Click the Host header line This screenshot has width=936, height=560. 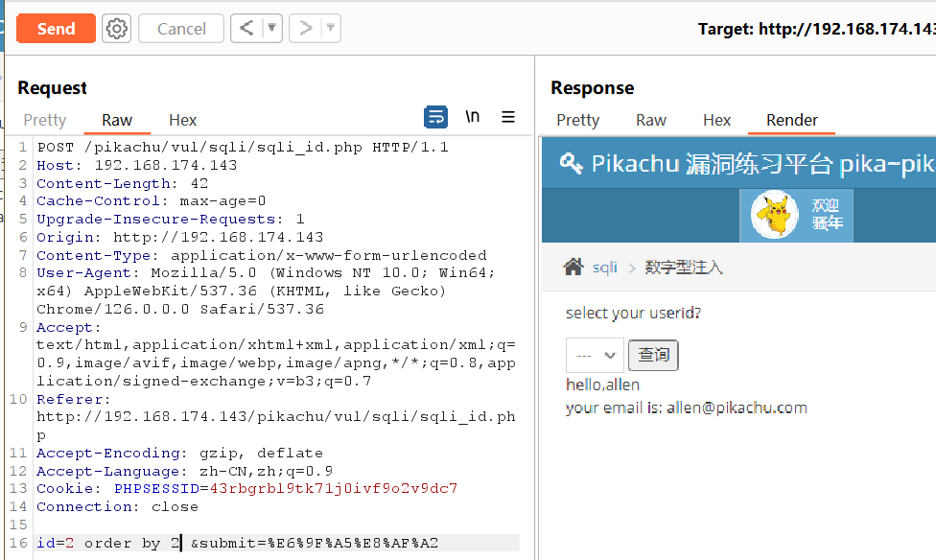[x=137, y=165]
